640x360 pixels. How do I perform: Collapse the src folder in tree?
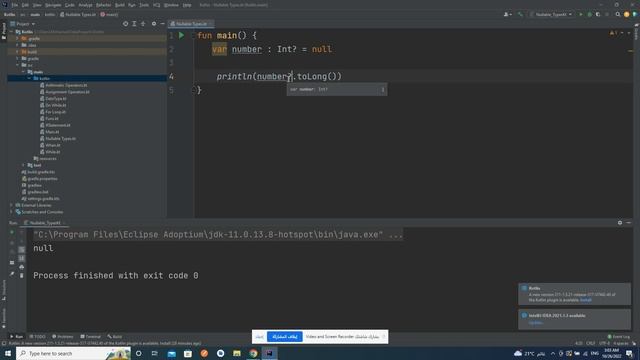18,65
